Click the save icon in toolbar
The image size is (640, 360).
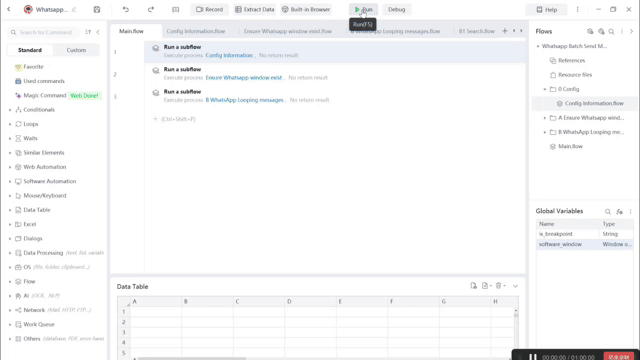(97, 9)
